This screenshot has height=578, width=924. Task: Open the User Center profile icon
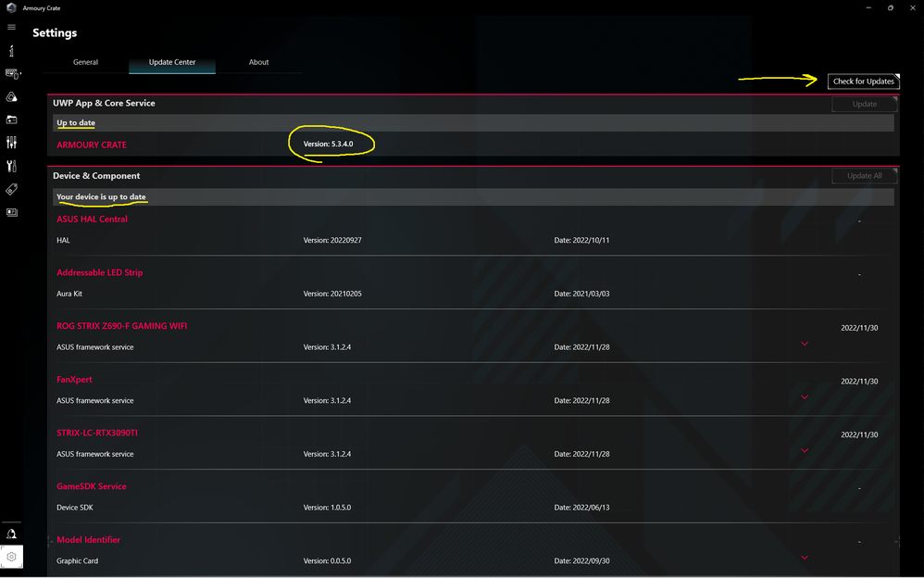(11, 534)
